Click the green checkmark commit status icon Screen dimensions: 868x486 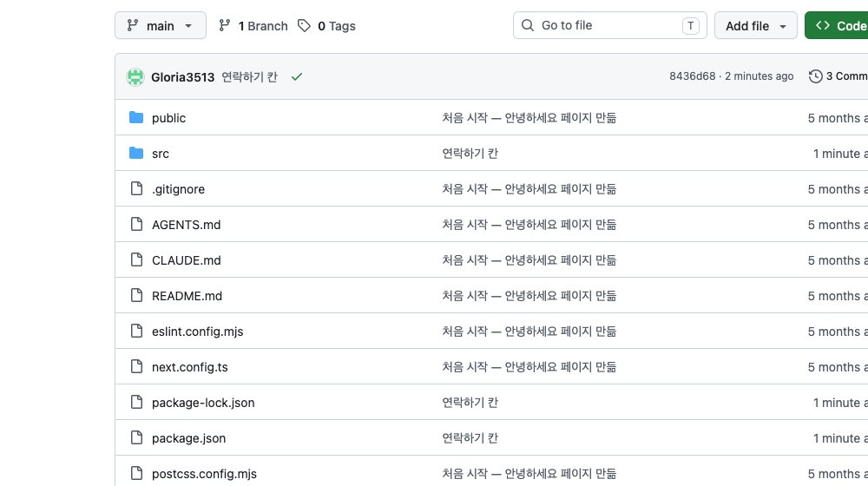click(297, 77)
